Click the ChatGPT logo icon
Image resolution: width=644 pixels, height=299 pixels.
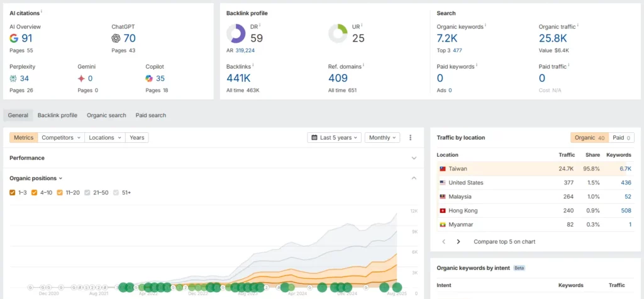(116, 38)
